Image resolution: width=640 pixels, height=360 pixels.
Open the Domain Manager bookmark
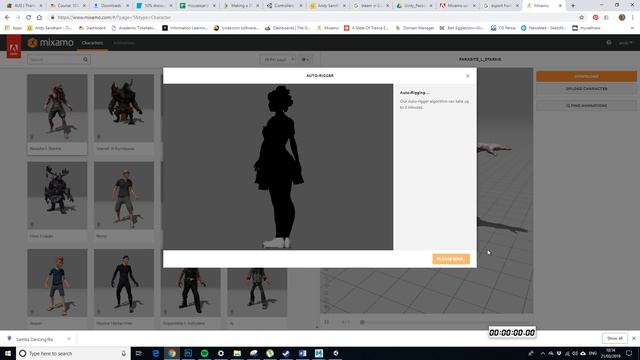click(415, 28)
